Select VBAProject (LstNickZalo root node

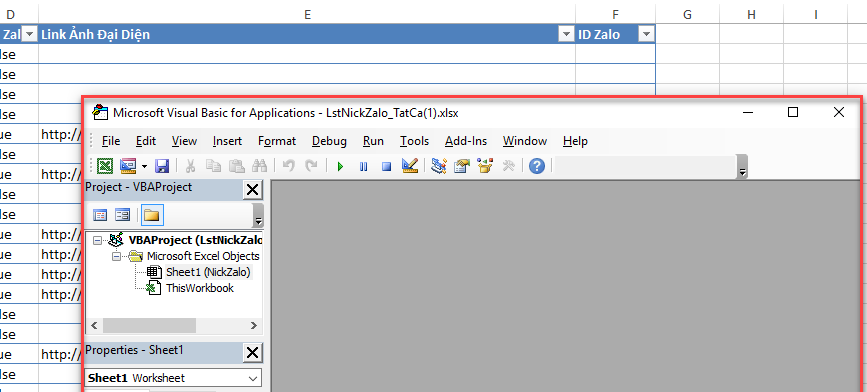click(195, 241)
